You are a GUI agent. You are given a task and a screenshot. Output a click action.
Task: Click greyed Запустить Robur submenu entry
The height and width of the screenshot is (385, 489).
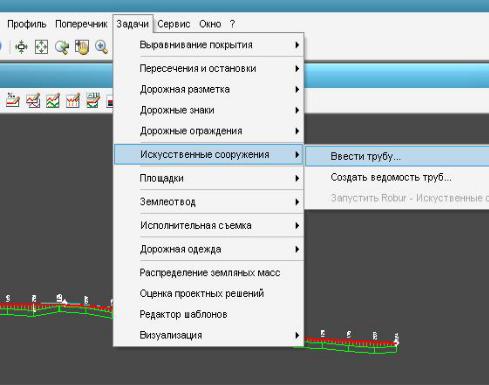click(397, 198)
